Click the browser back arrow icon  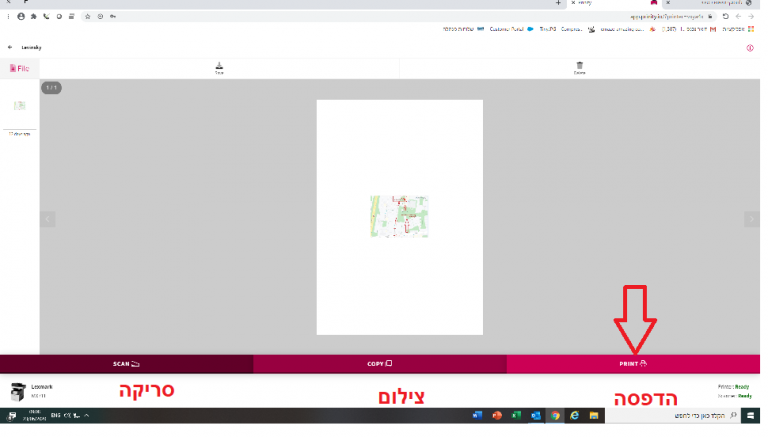pos(738,16)
